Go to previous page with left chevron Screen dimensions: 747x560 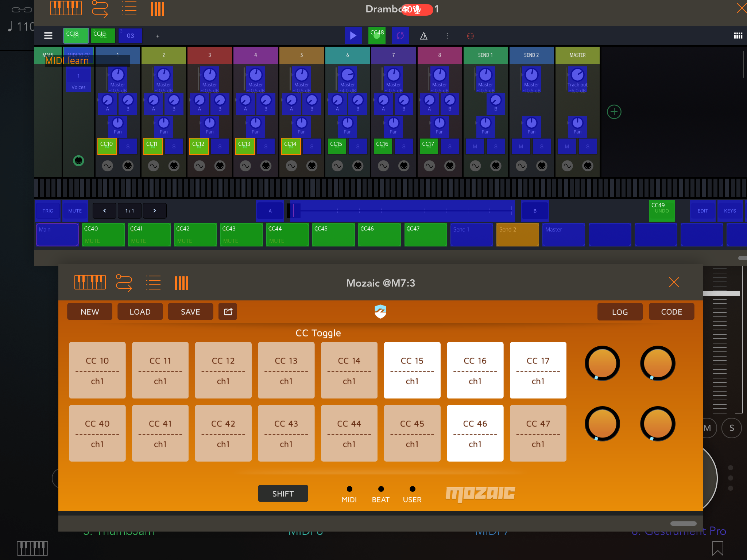[x=105, y=211]
